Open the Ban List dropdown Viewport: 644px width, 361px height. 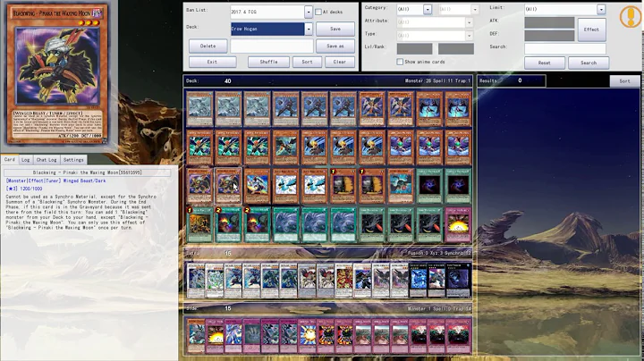(309, 12)
